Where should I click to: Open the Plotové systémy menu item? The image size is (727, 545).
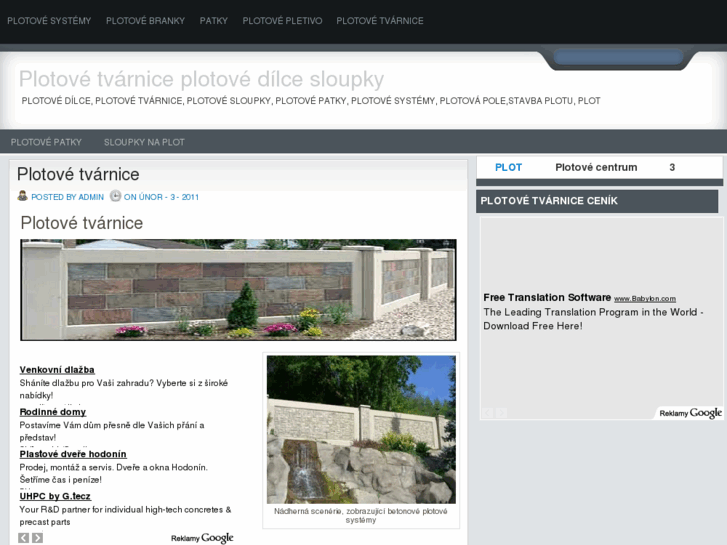pyautogui.click(x=49, y=21)
